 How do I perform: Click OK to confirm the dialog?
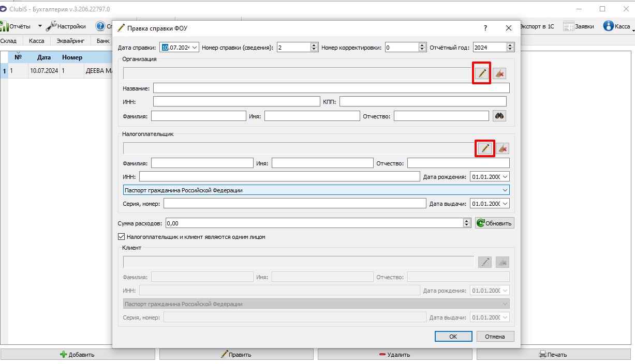[453, 337]
